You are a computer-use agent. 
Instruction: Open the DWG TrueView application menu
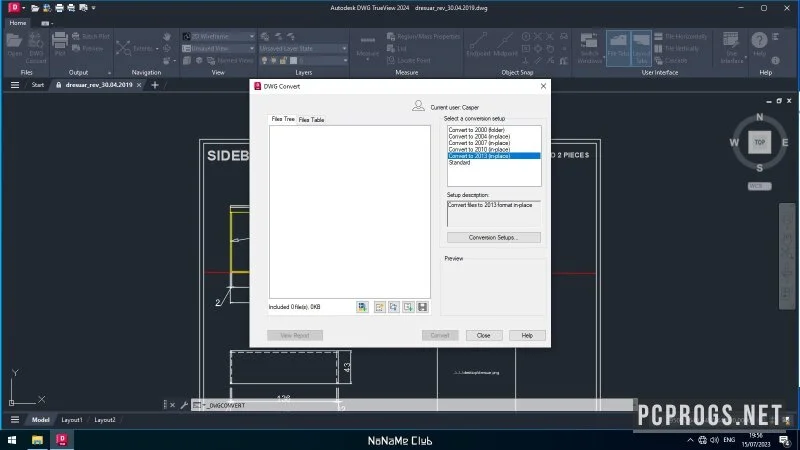pos(14,7)
